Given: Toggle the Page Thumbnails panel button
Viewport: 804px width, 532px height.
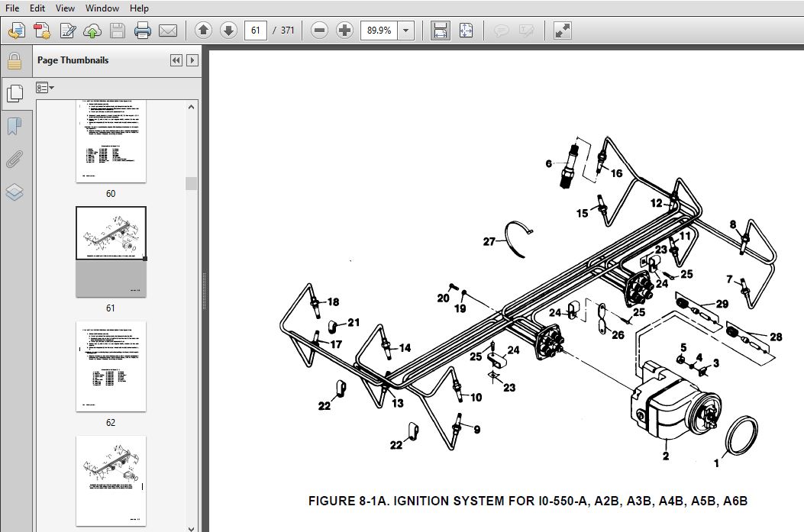Looking at the screenshot, I should point(15,93).
